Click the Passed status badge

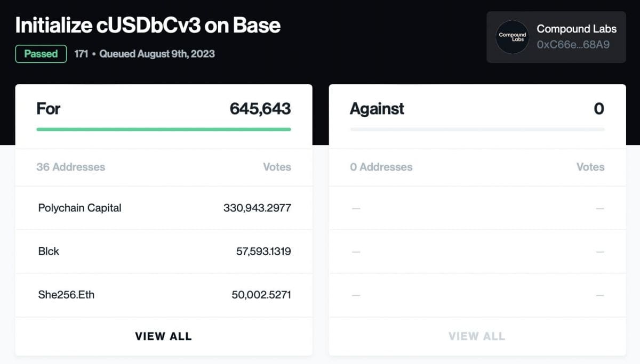[41, 54]
